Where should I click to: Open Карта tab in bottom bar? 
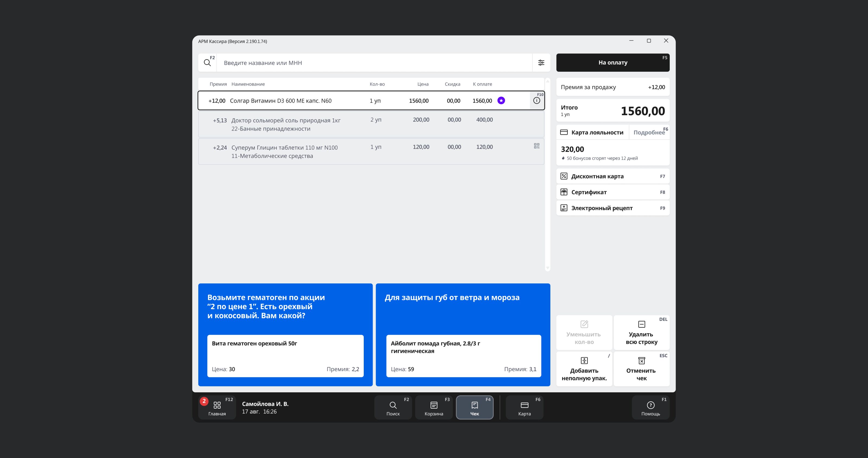coord(524,408)
